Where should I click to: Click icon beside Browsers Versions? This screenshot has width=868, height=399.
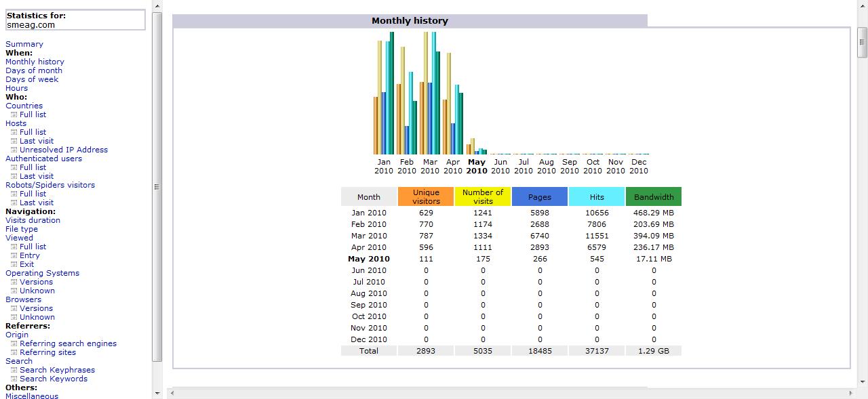pos(14,308)
